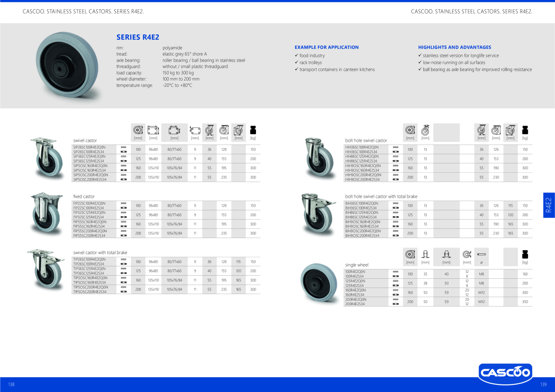Image resolution: width=555 pixels, height=392 pixels.
Task: Click part number HIH9OSC200R4E2S34
Action: coord(363,179)
